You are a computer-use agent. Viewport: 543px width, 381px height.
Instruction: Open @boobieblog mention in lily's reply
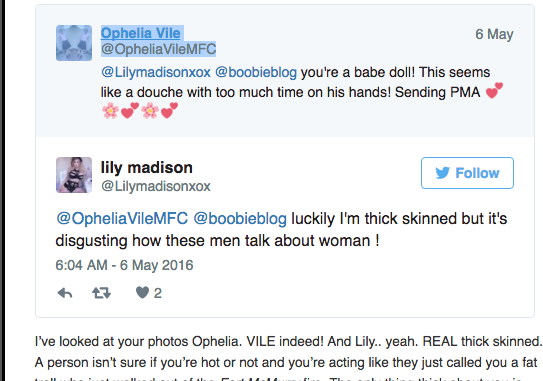(x=240, y=219)
